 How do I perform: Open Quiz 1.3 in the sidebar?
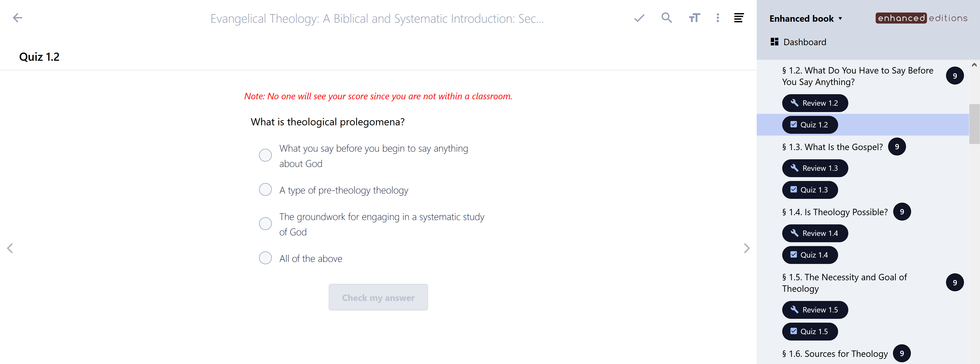pos(810,190)
